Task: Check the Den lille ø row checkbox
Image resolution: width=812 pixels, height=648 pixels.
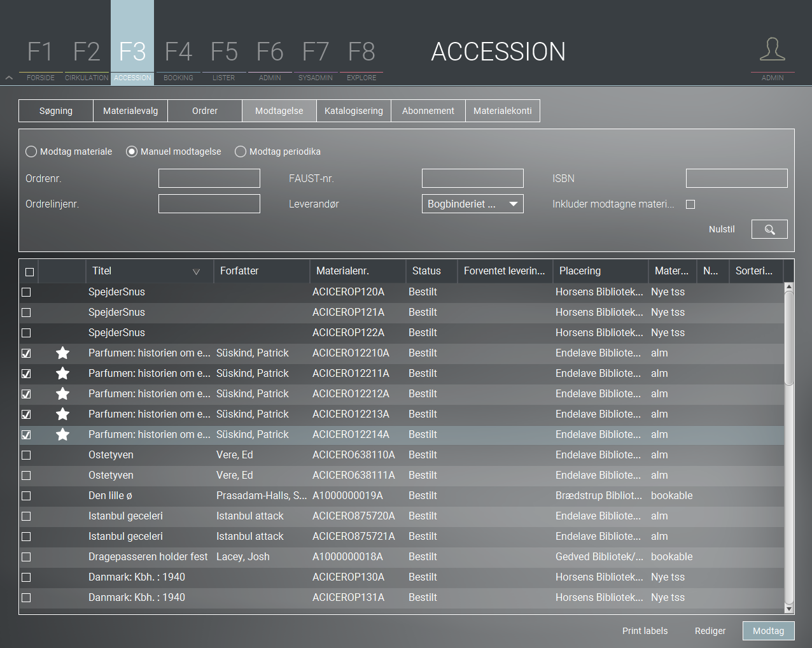Action: click(x=26, y=496)
